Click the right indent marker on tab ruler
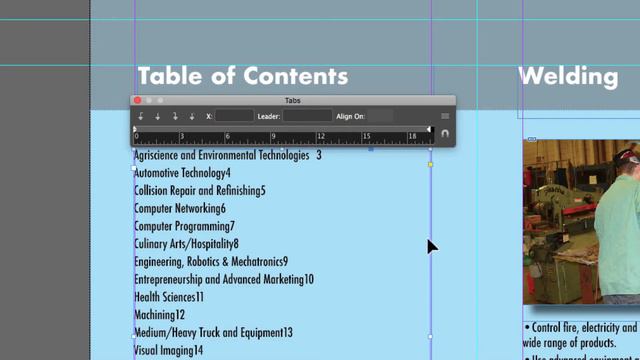Screen dimensions: 640x360 coord(429,129)
